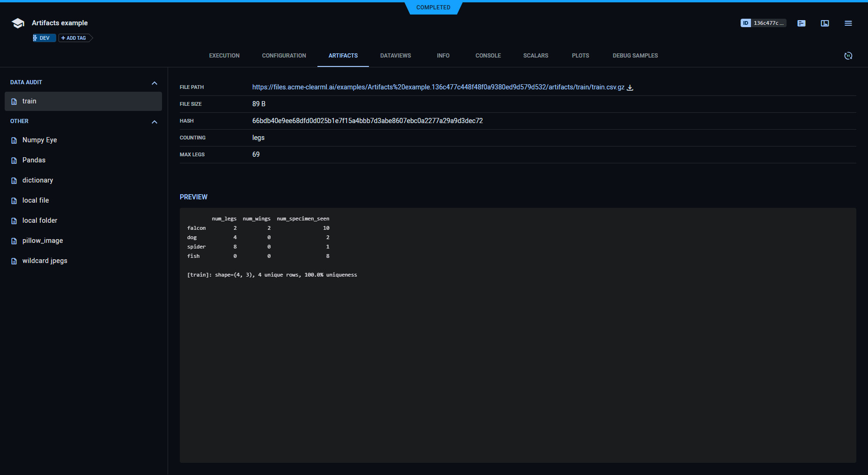Open the experiment comments icon
This screenshot has height=475, width=868.
(x=801, y=23)
